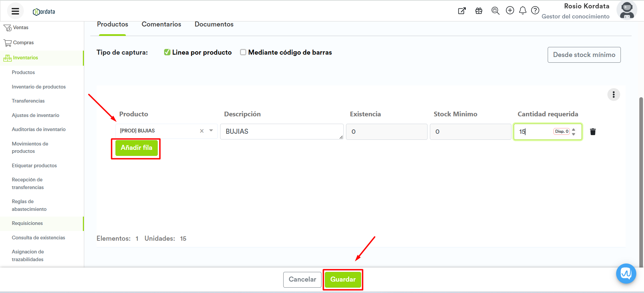
Task: Toggle the Linea por producto checkbox
Action: (167, 52)
